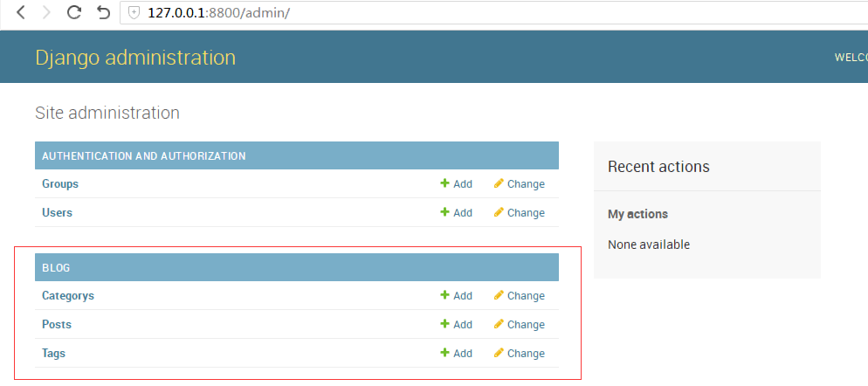Click the pencil icon for Tags
The height and width of the screenshot is (386, 868).
click(x=499, y=353)
